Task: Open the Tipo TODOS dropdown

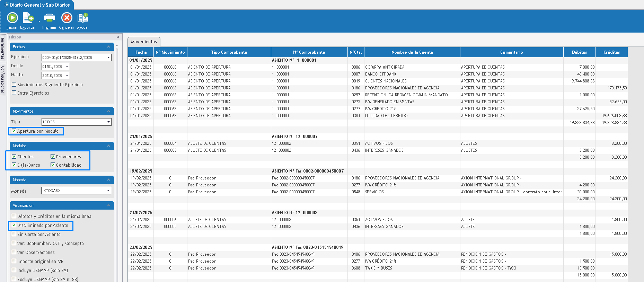Action: pos(108,122)
